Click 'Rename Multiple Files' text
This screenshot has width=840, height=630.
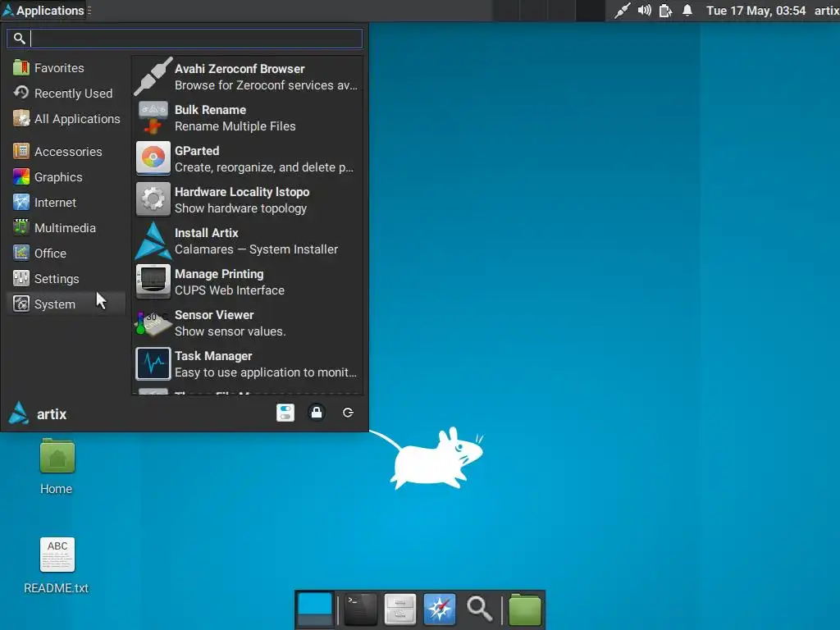[235, 126]
